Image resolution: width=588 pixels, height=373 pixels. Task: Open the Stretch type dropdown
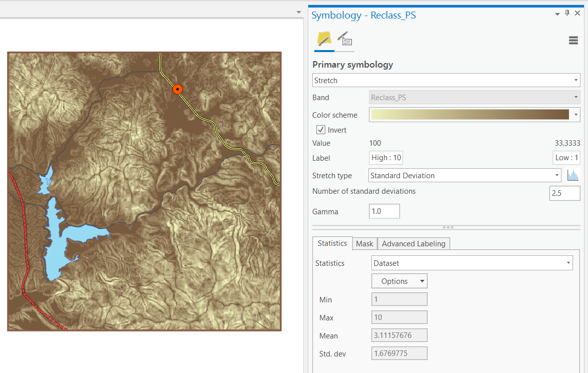coord(465,176)
